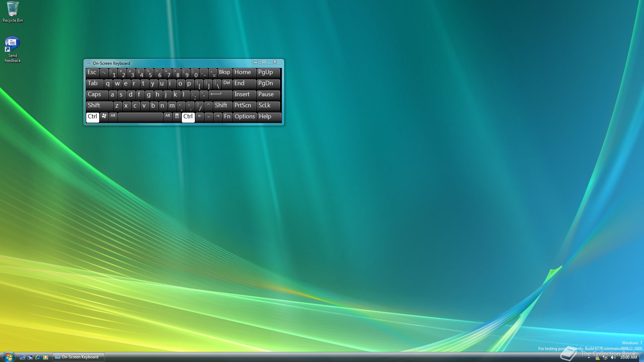Click the tray icon with warning badge
This screenshot has height=362, width=644.
(x=597, y=357)
